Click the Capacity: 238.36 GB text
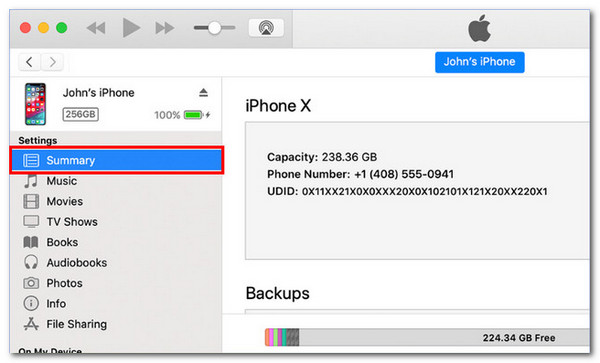Viewport: 600px width, 363px height. pyautogui.click(x=322, y=157)
